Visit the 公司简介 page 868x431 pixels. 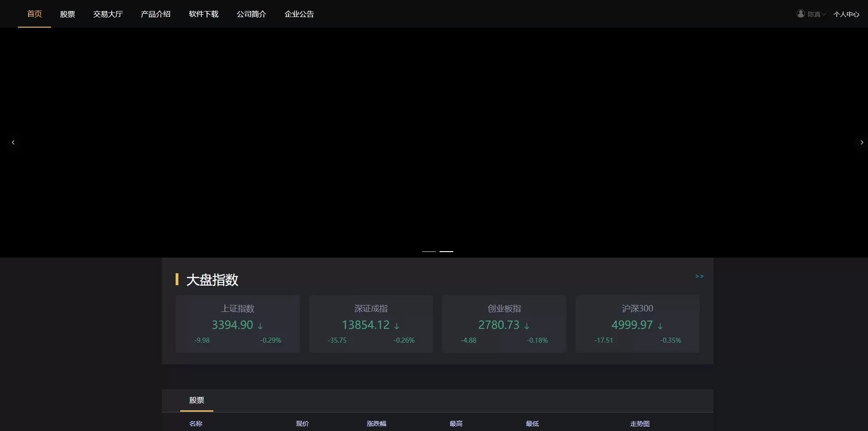[x=251, y=14]
